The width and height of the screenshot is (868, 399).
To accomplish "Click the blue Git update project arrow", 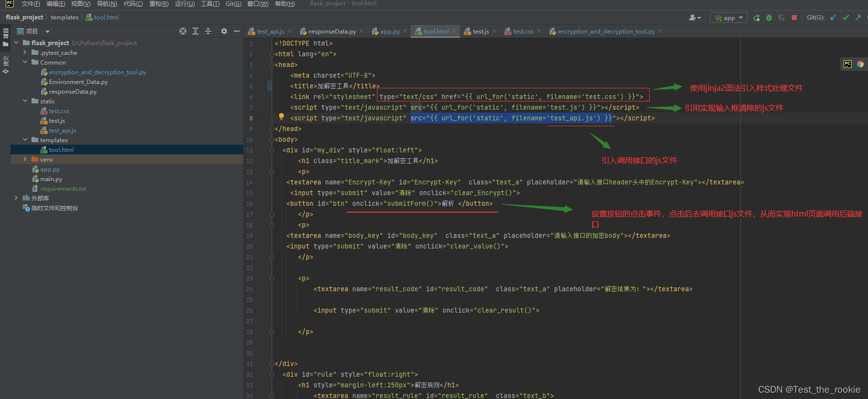I will [833, 17].
